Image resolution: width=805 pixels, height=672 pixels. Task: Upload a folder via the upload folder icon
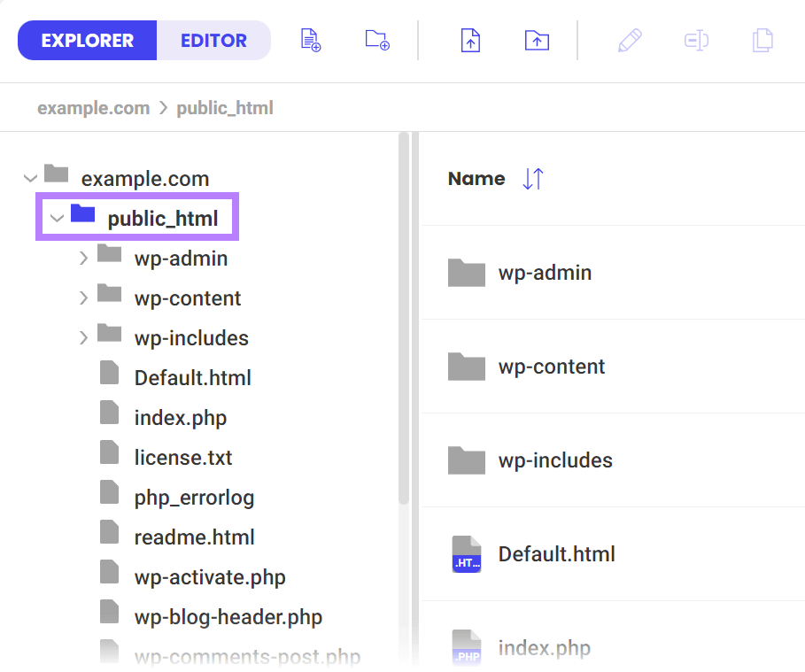point(537,40)
